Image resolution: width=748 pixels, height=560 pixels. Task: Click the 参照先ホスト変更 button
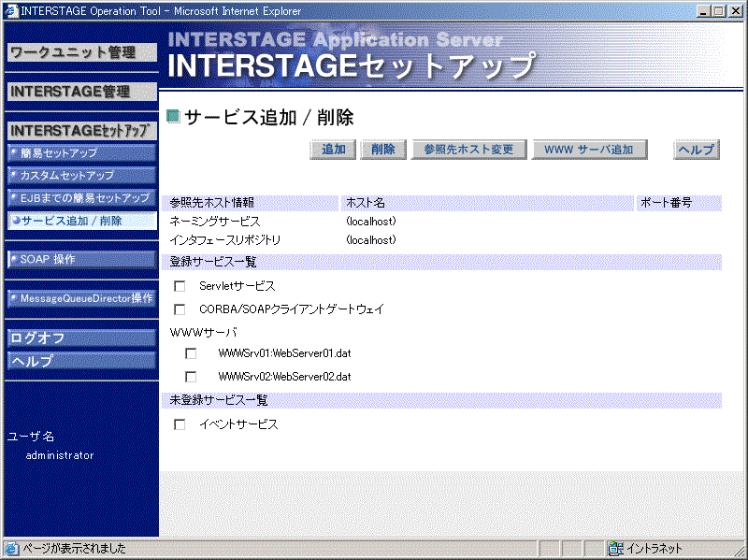click(x=468, y=150)
